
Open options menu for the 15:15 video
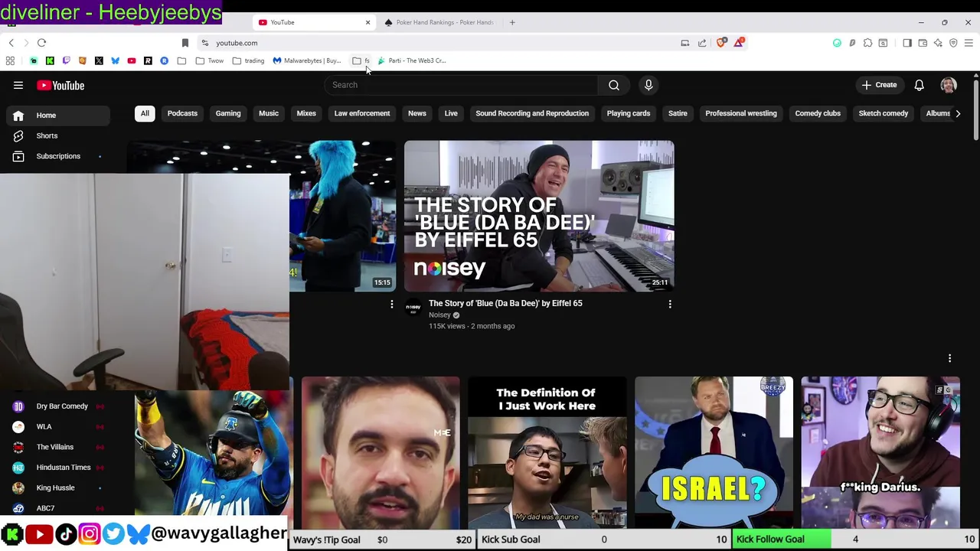point(392,305)
